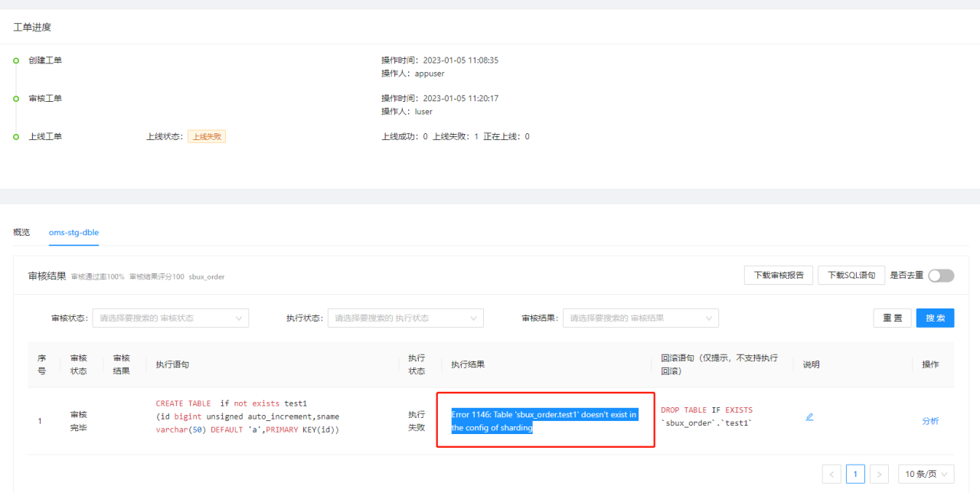Click the highlighted Error 1146 execution result text
This screenshot has height=493, width=980.
(544, 420)
